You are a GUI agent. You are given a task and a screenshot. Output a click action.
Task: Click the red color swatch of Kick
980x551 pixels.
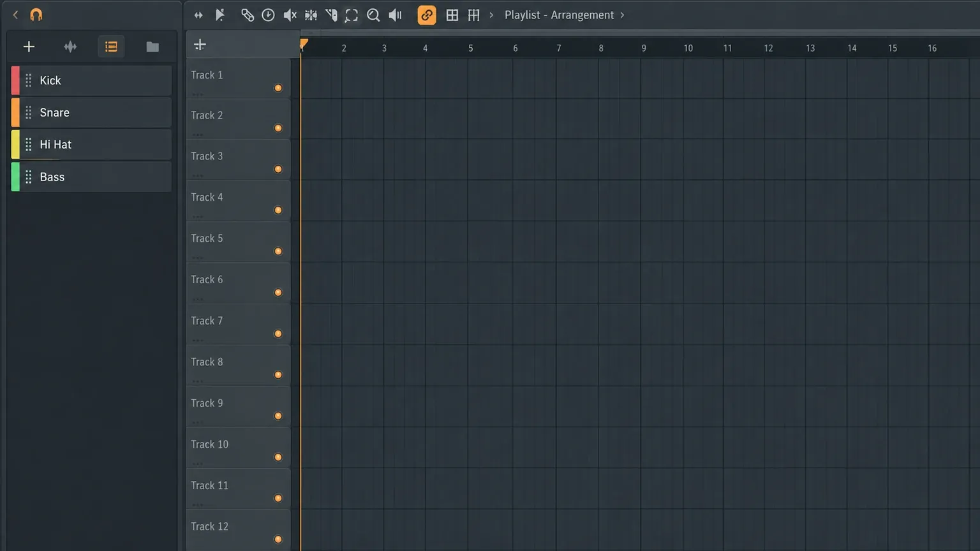coord(15,80)
